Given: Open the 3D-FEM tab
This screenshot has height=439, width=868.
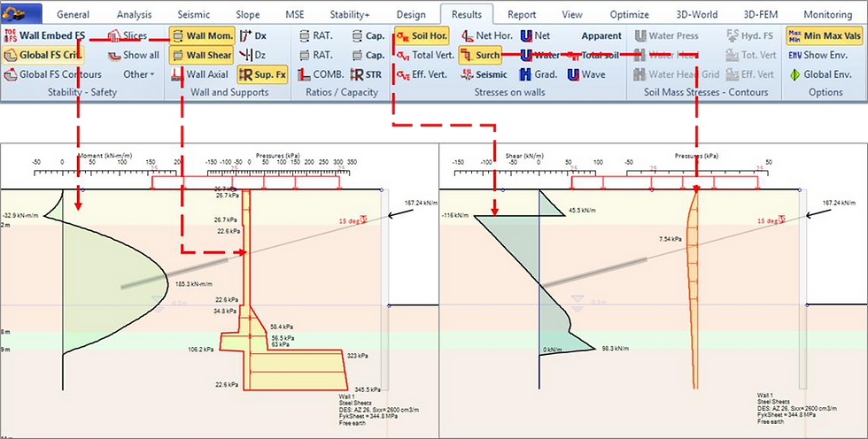Looking at the screenshot, I should point(760,14).
